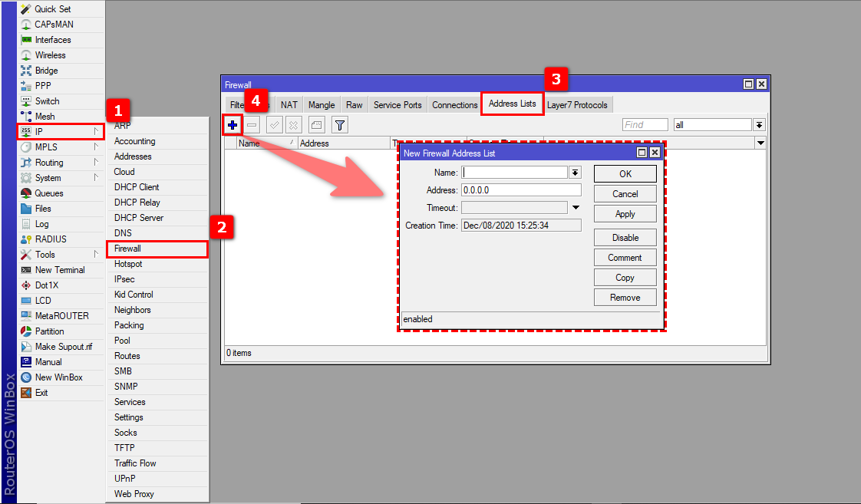861x504 pixels.
Task: Switch to the Address Lists tab
Action: [513, 104]
